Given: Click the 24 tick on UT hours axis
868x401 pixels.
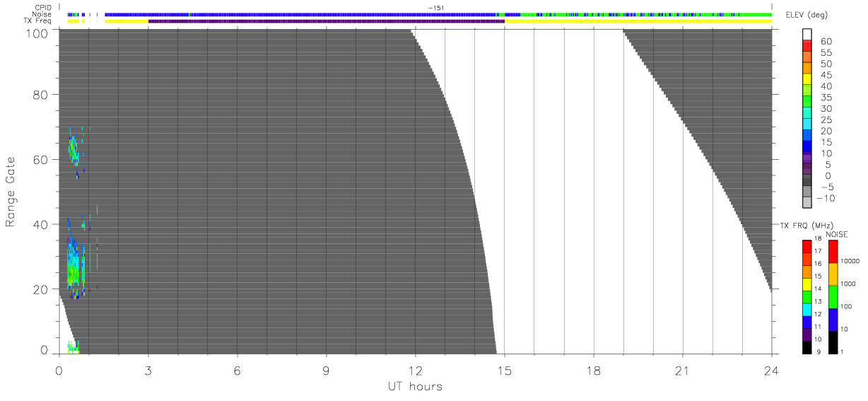Looking at the screenshot, I should point(771,370).
